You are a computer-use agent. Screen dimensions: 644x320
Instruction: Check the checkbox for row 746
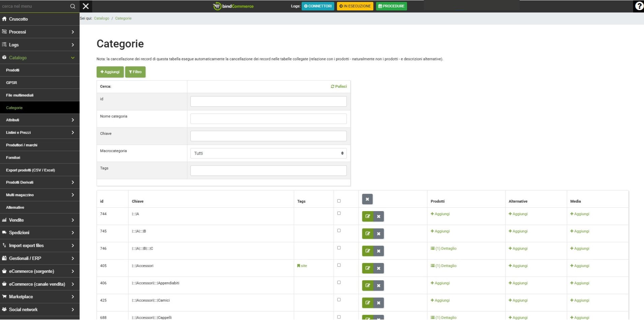[x=339, y=248]
